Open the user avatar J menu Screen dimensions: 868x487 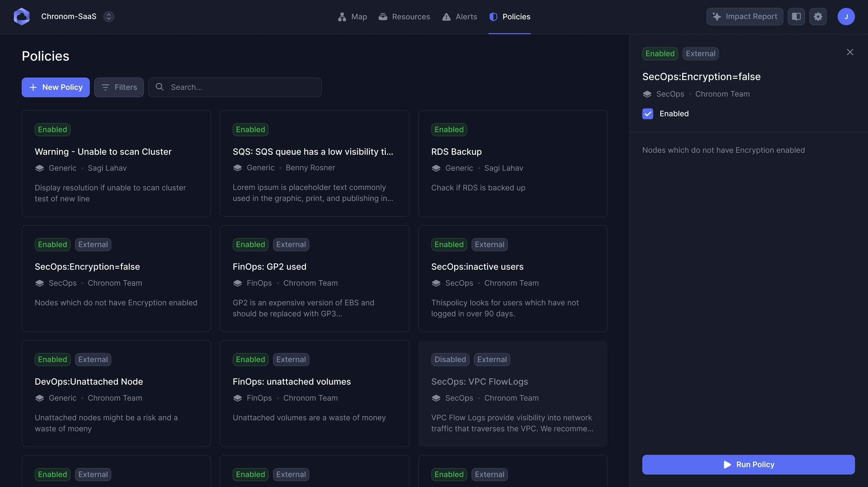pyautogui.click(x=846, y=16)
